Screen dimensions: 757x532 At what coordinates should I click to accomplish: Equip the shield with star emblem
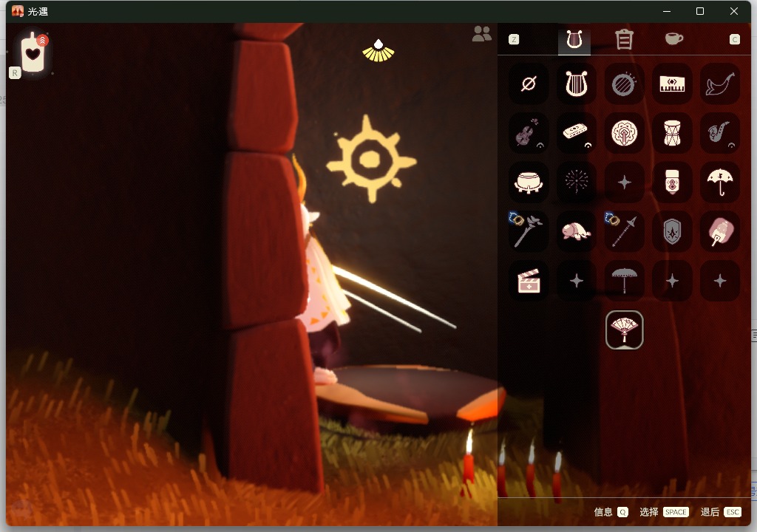672,232
